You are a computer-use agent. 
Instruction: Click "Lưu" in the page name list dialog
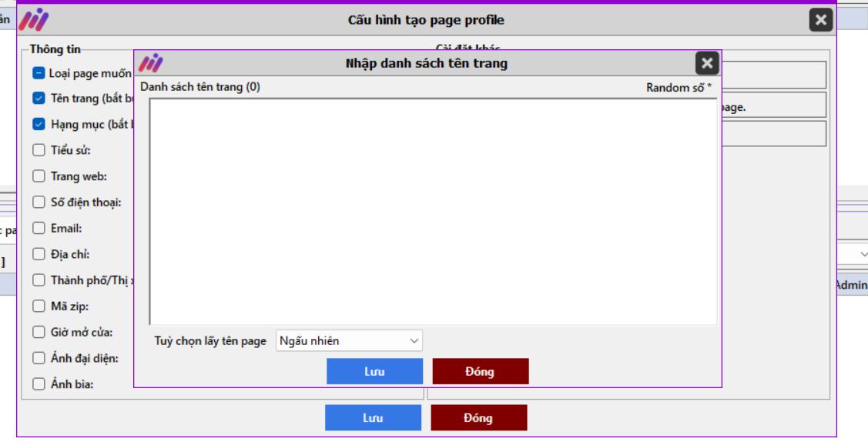(x=374, y=372)
